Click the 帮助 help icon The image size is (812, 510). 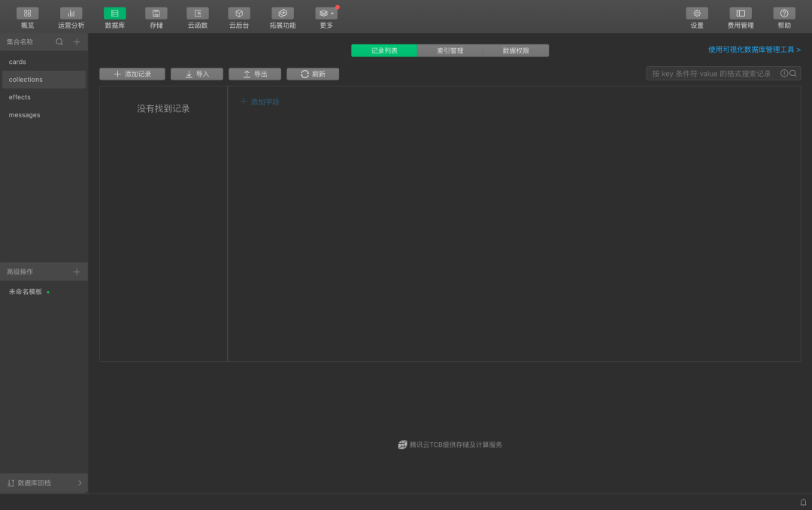click(x=784, y=14)
